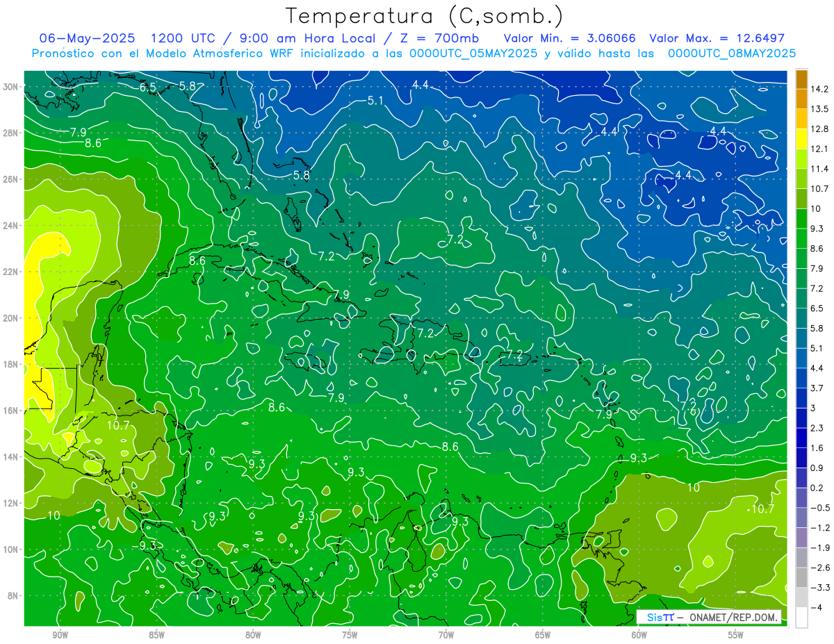Click the 28N latitude axis label
834x644 pixels.
coord(11,133)
